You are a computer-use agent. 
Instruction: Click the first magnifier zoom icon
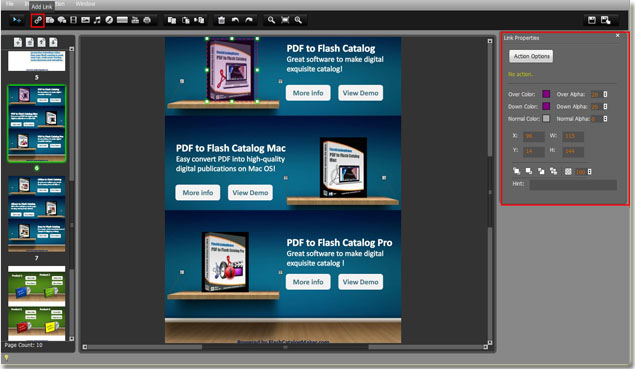pos(271,20)
